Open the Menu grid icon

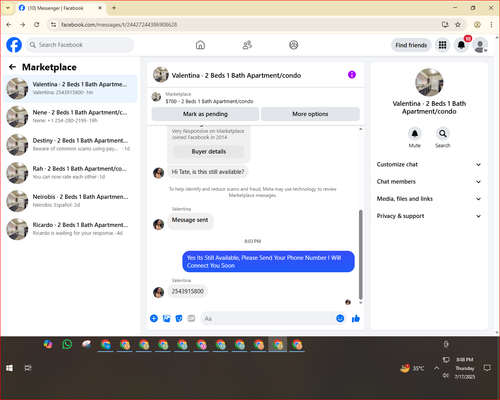click(442, 45)
